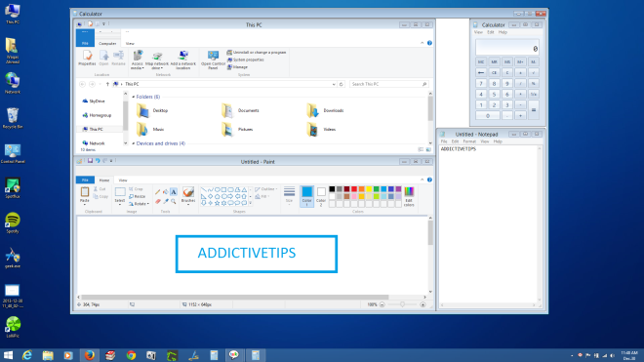The height and width of the screenshot is (362, 644).
Task: Open the Brushes tool in Paint
Action: 188,195
